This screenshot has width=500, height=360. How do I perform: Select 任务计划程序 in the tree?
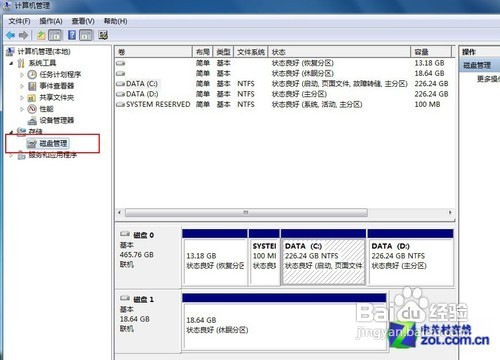[x=60, y=74]
